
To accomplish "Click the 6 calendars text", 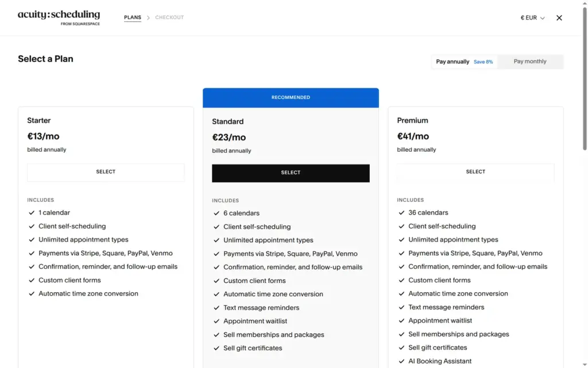I will [242, 213].
